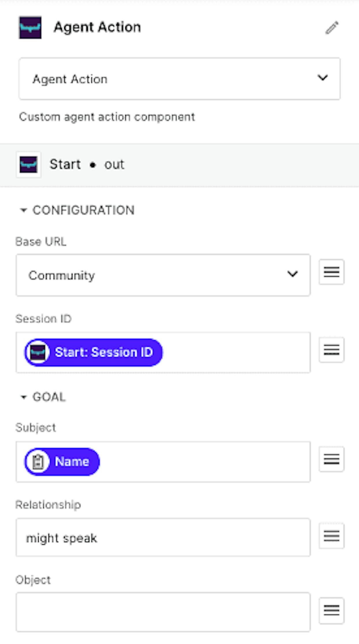Image resolution: width=359 pixels, height=644 pixels.
Task: Select the Name pill in Subject
Action: tap(62, 462)
